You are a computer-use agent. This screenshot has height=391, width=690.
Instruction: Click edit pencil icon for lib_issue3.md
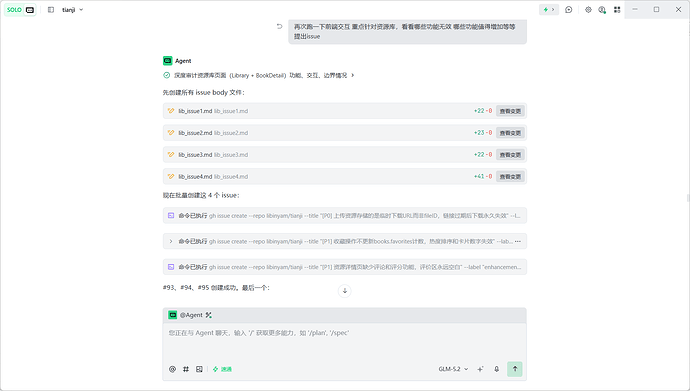pyautogui.click(x=171, y=155)
